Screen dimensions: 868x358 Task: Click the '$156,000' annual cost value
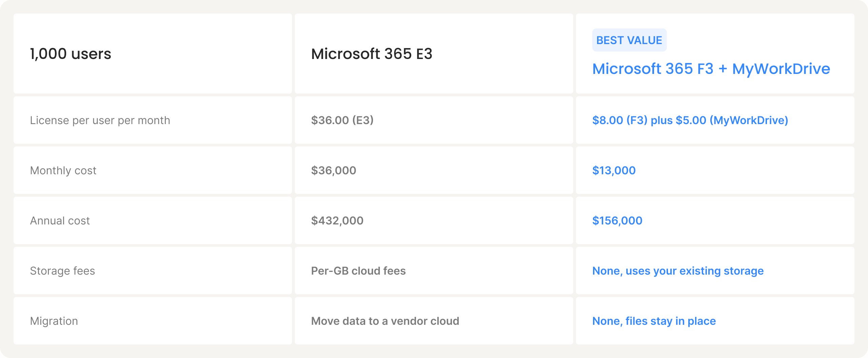617,221
